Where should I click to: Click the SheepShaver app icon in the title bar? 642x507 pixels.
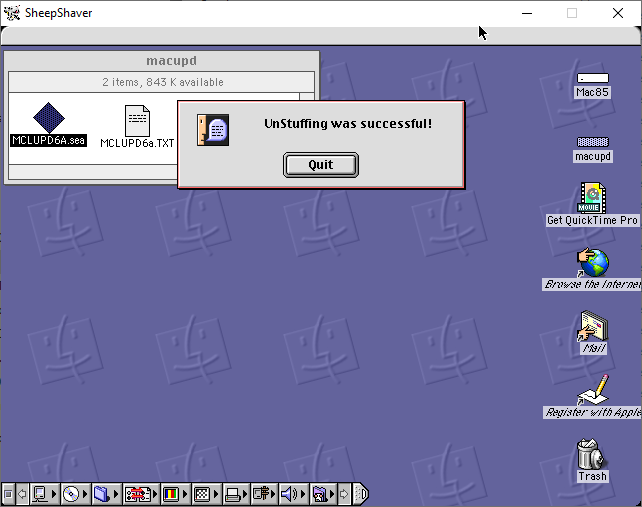pyautogui.click(x=12, y=13)
